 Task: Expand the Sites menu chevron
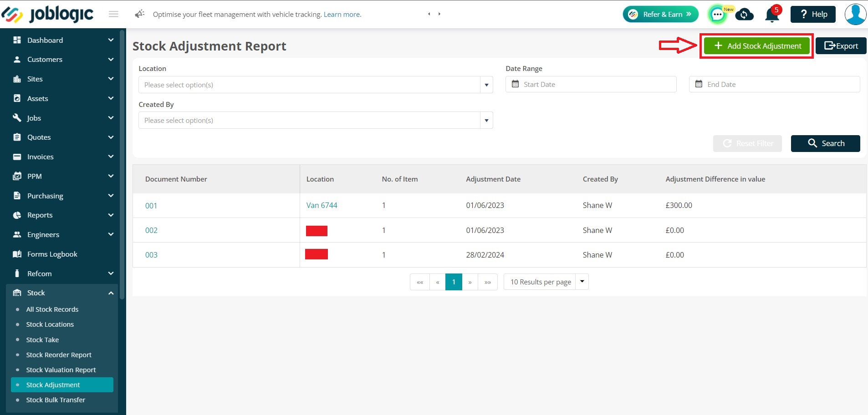pyautogui.click(x=111, y=79)
